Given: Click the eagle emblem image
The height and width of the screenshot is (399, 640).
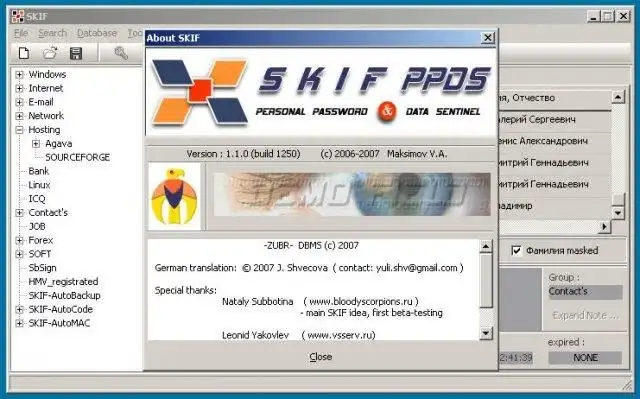Looking at the screenshot, I should click(x=174, y=197).
